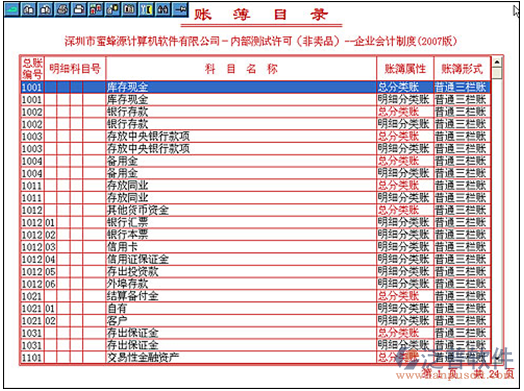Click the second open-book toolbar icon
This screenshot has height=391, width=524.
pos(45,10)
